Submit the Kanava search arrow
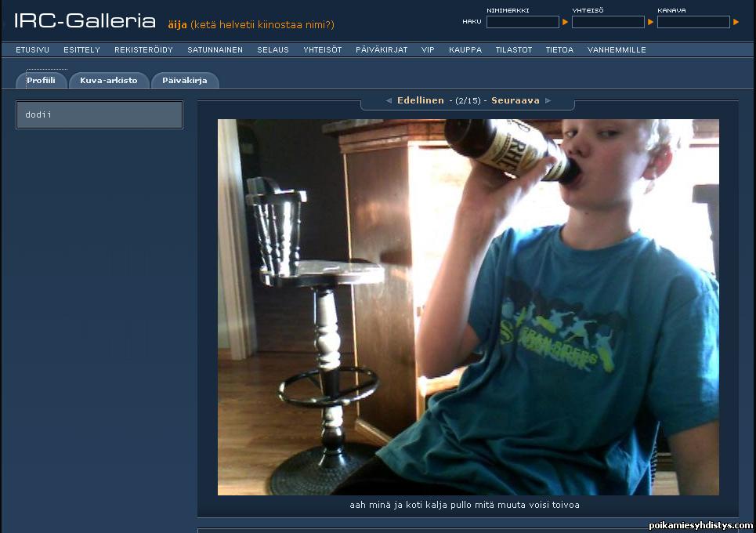Screen dimensions: 756x533 click(736, 22)
